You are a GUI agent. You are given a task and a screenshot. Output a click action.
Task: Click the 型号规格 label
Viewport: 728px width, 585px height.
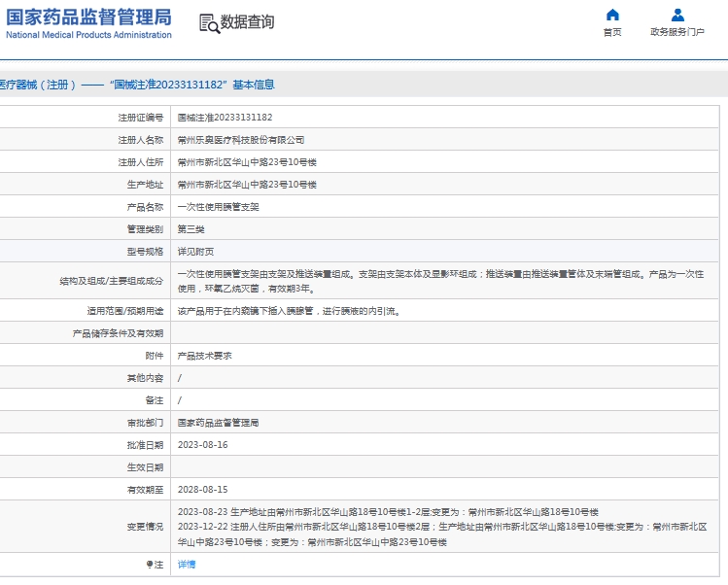pos(146,252)
